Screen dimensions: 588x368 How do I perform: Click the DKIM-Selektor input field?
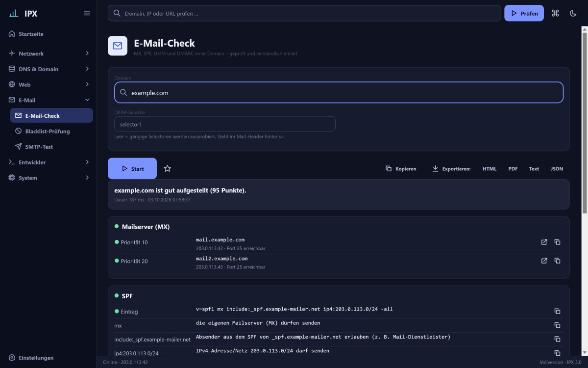coord(225,124)
